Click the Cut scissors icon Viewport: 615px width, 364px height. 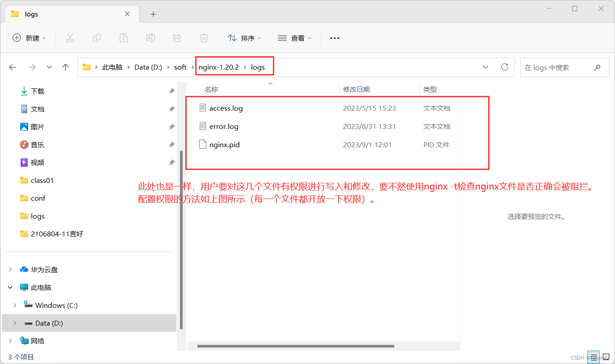tap(70, 38)
